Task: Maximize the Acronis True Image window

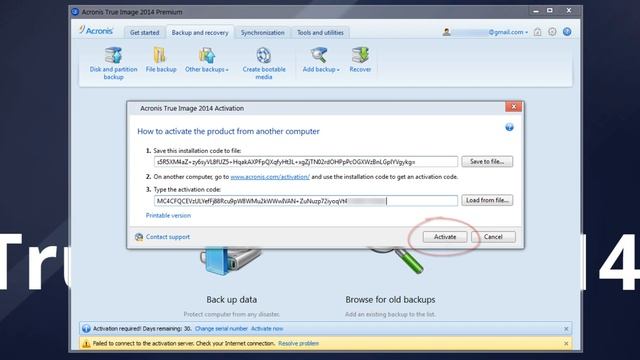Action: pos(550,11)
